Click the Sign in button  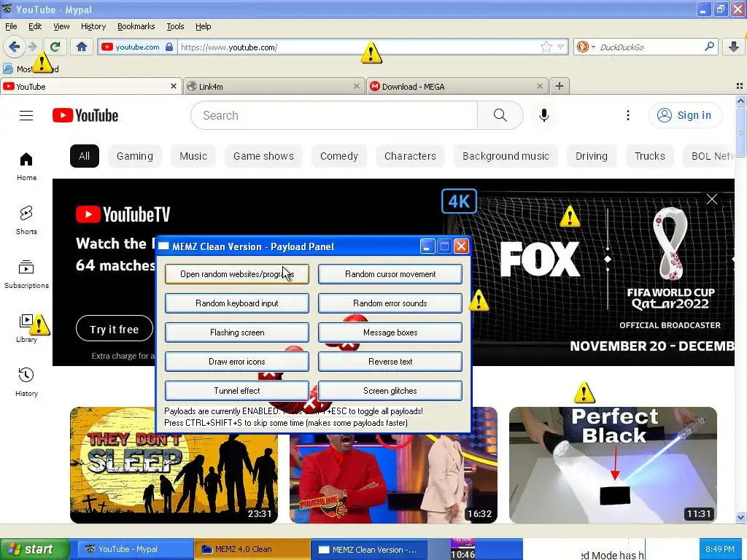(685, 115)
